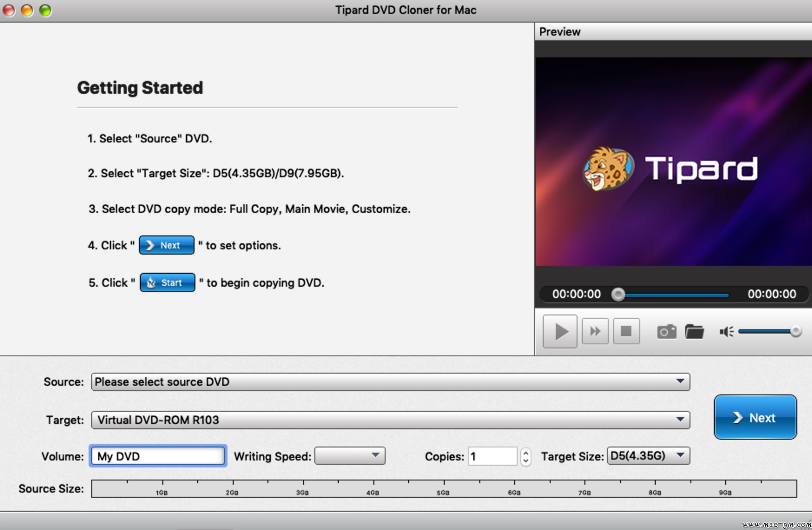This screenshot has width=812, height=530.
Task: Close the window with the red button
Action: tap(9, 10)
